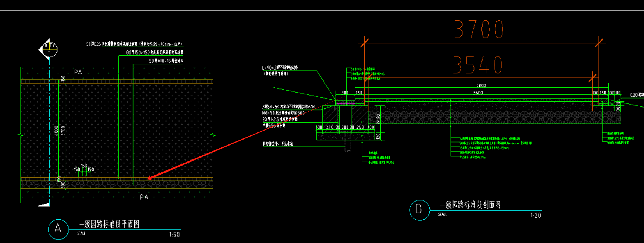Select the vertical 3700 dimension in plan
This screenshot has width=644, height=243.
coord(63,131)
